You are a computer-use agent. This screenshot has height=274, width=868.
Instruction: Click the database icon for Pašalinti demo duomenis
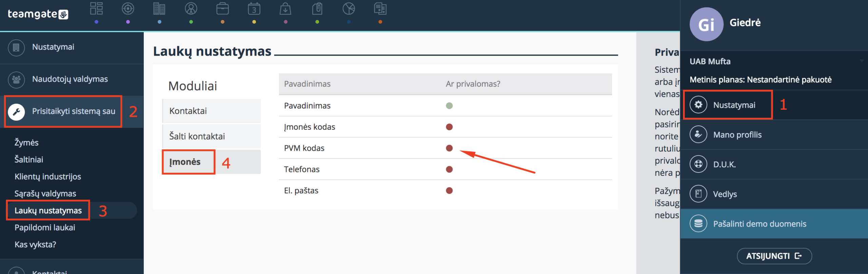pos(698,224)
